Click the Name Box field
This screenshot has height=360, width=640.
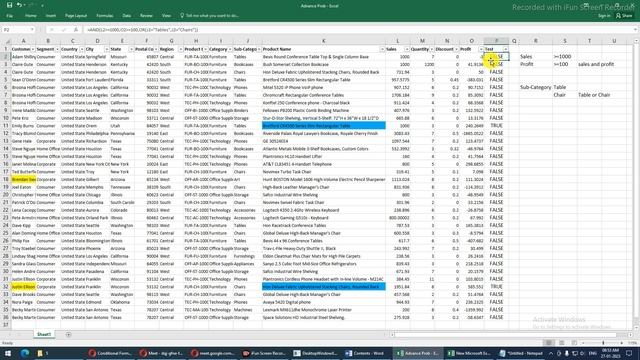click(16, 30)
